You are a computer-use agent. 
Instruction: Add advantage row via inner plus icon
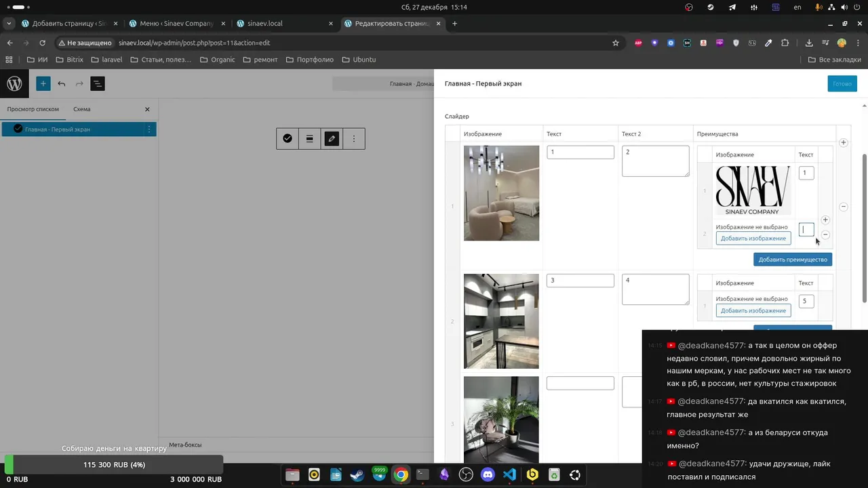825,220
